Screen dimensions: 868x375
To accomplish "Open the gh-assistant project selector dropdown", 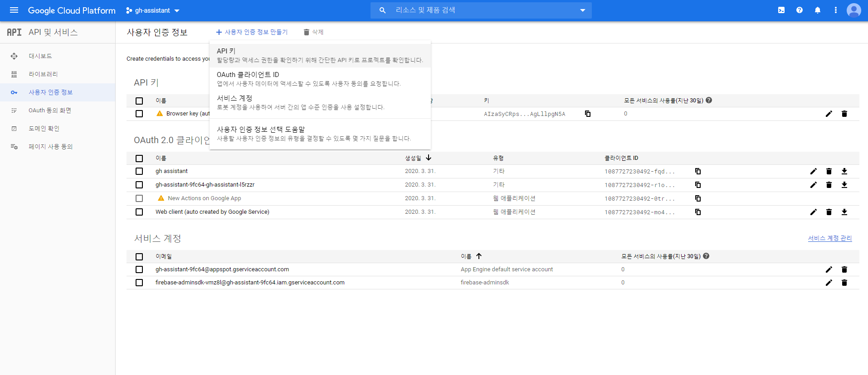I will tap(153, 10).
